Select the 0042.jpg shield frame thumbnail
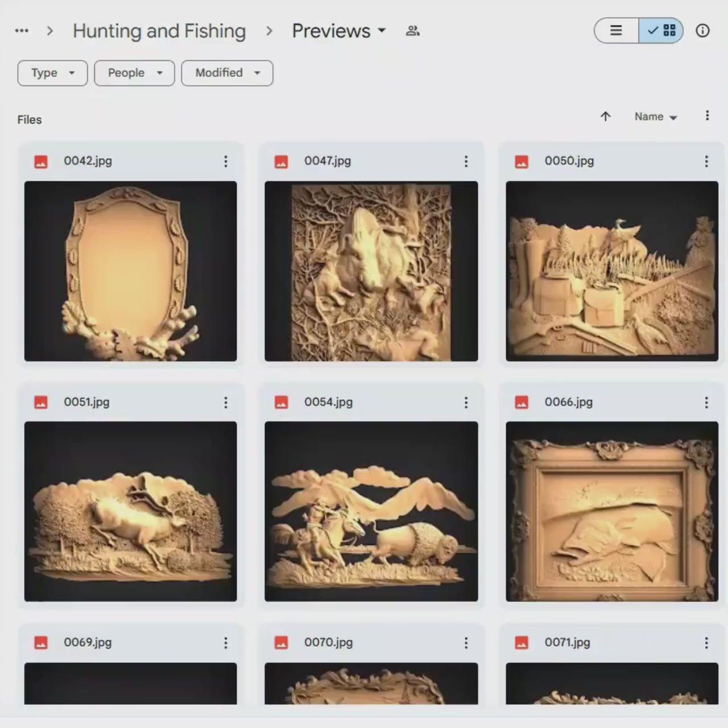 pyautogui.click(x=130, y=271)
